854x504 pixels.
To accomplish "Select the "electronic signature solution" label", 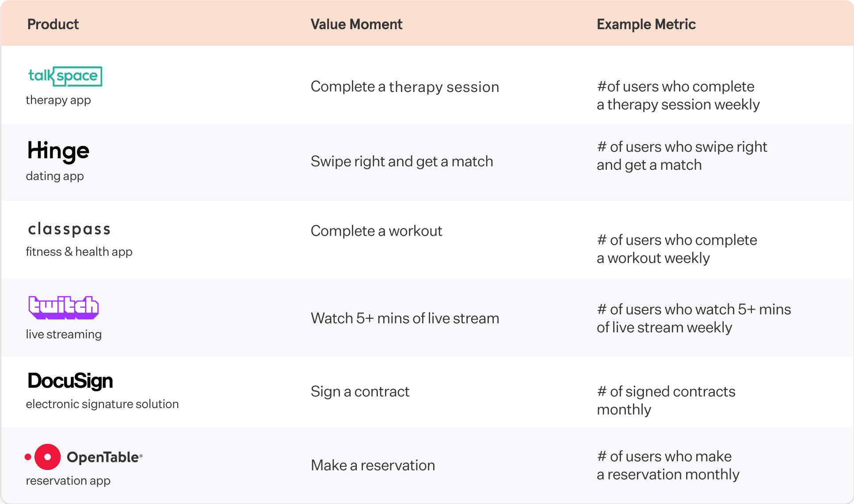I will (103, 404).
